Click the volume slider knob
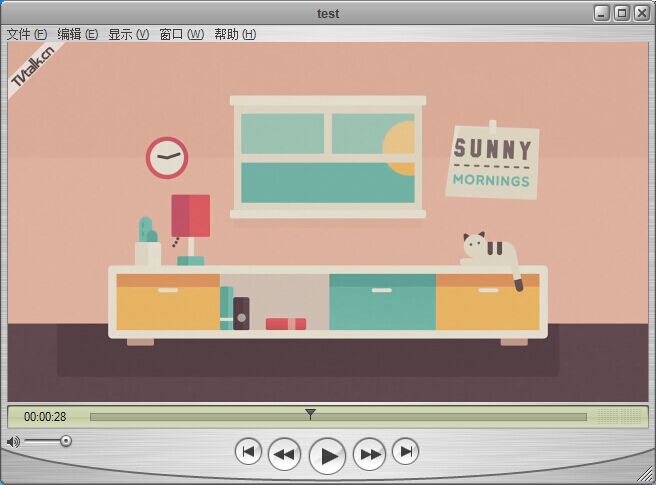 [66, 441]
